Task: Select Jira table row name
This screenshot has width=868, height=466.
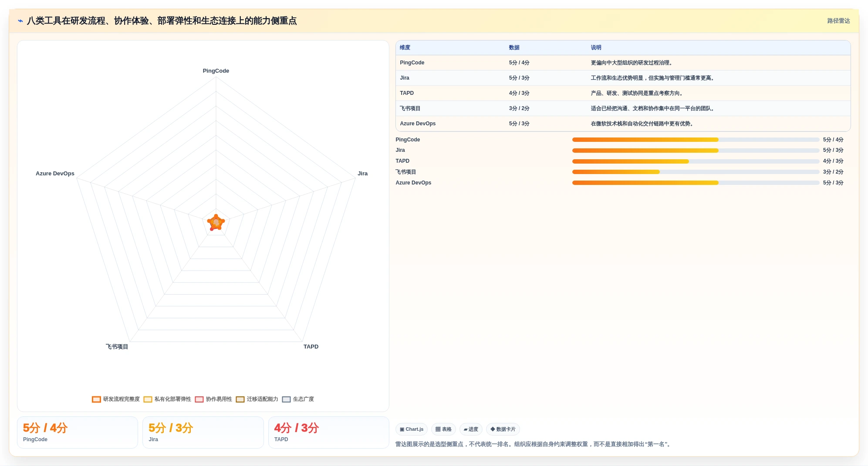Action: coord(405,78)
